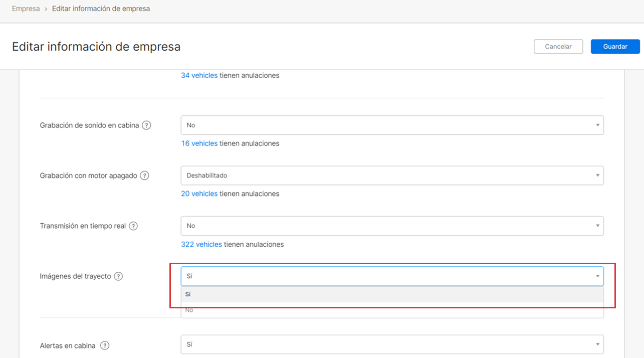Collapse the Imágenes del trayecto dropdown

tap(392, 276)
